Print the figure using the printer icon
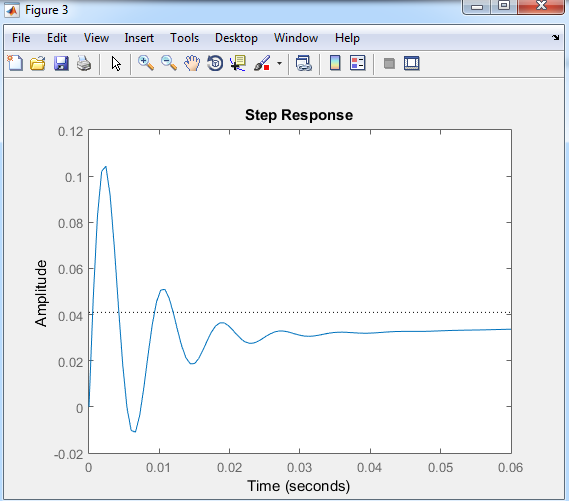 pyautogui.click(x=84, y=63)
